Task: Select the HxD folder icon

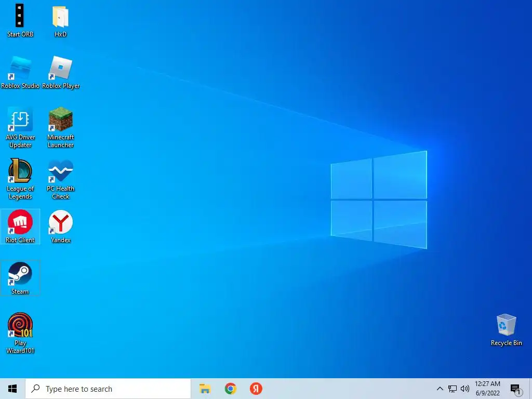Action: [x=60, y=20]
